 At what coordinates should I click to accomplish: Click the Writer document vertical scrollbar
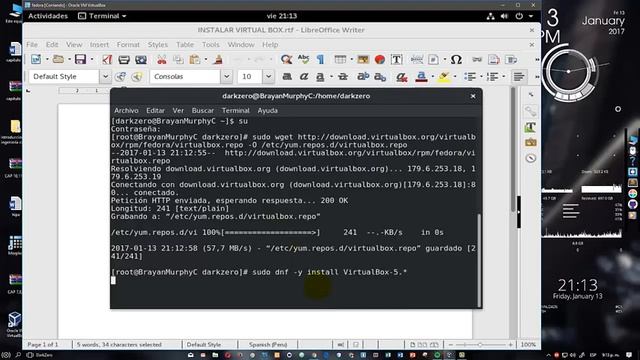tap(513, 149)
